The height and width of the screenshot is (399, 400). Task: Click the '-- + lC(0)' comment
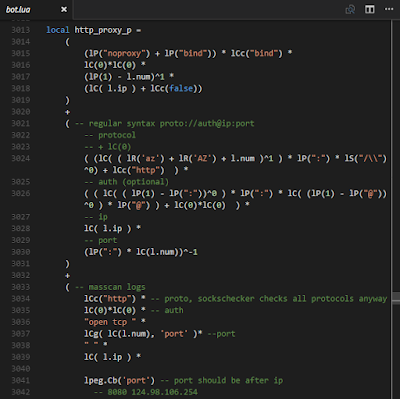(107, 147)
